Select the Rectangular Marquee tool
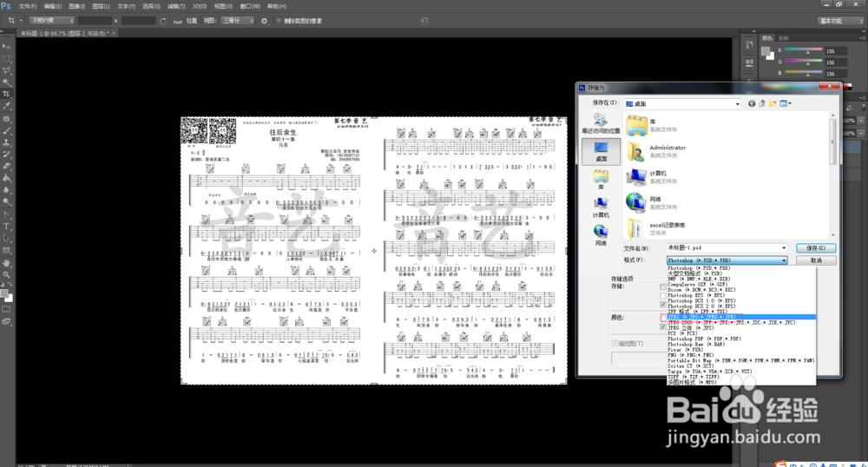 tap(7, 58)
